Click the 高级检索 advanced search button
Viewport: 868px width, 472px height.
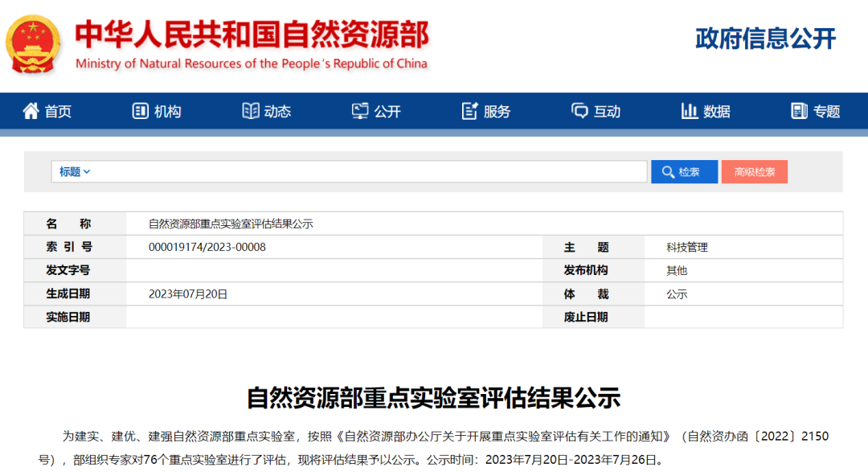(754, 172)
